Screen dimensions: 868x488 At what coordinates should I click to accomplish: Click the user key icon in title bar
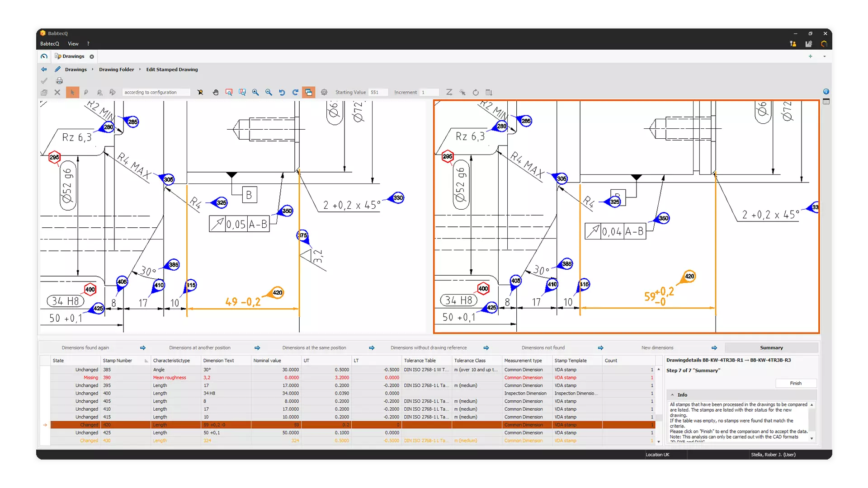coord(793,44)
